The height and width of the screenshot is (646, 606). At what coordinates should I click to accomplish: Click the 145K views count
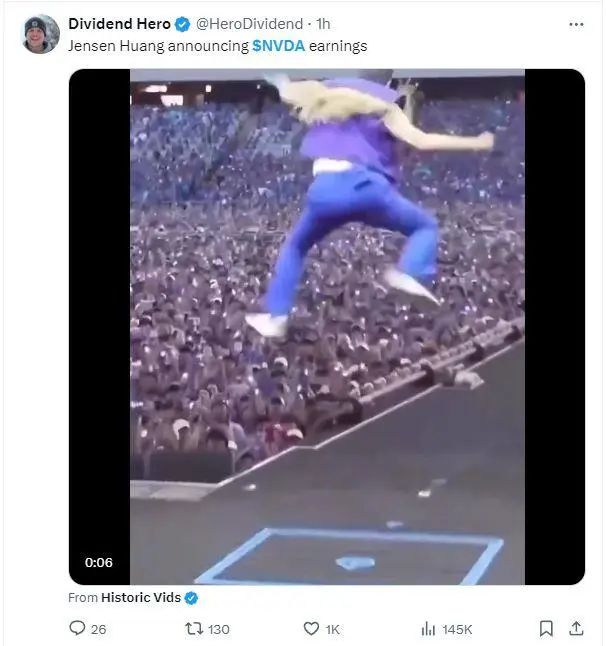(457, 629)
